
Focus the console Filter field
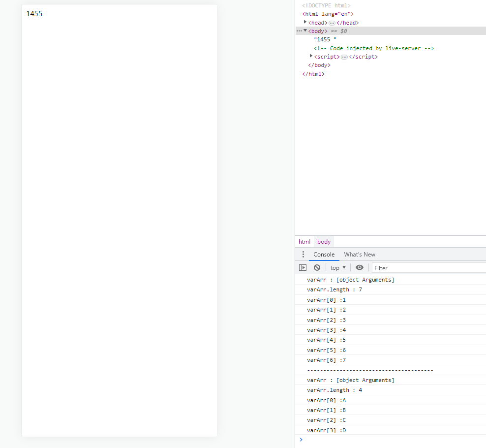point(429,268)
